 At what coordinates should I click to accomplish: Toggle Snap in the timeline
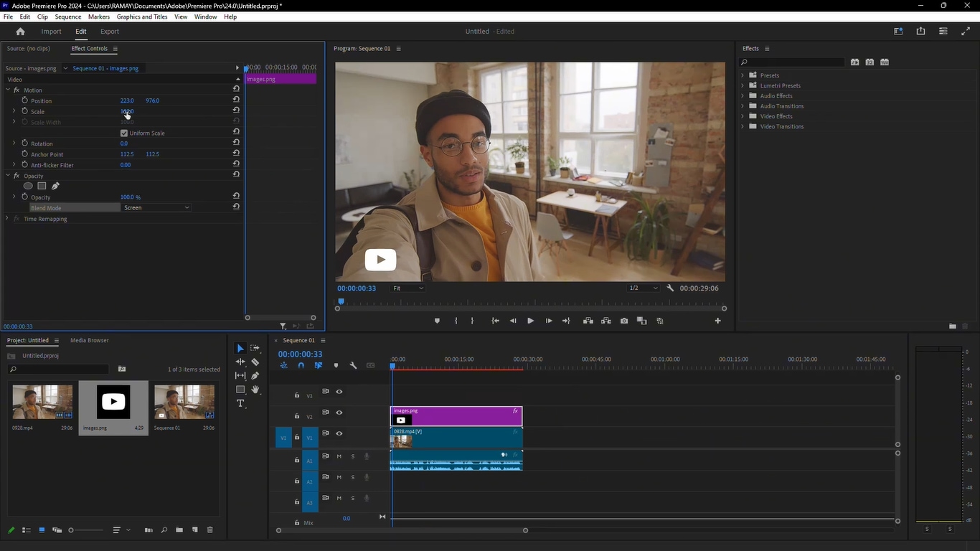coord(301,365)
